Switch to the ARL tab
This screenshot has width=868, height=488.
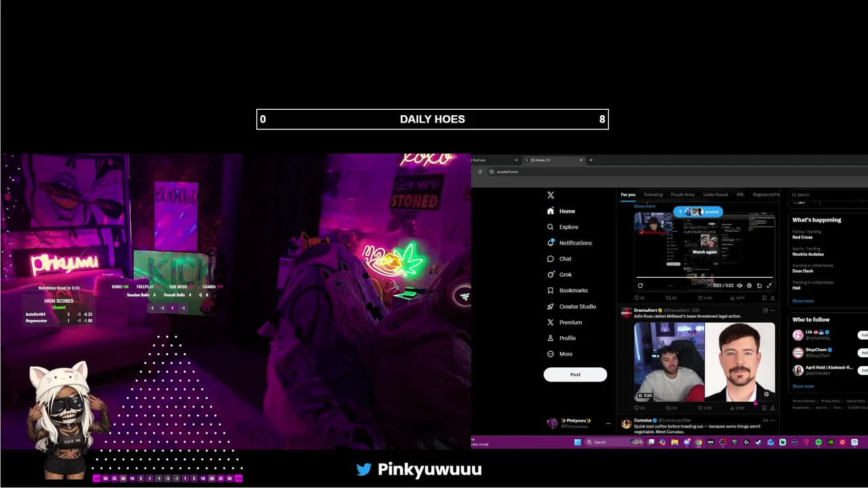coord(741,195)
